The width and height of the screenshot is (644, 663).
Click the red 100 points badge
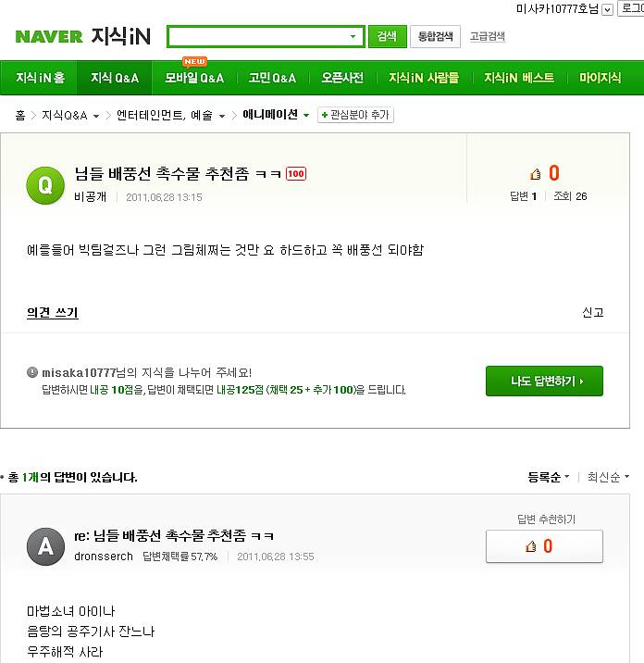click(296, 174)
